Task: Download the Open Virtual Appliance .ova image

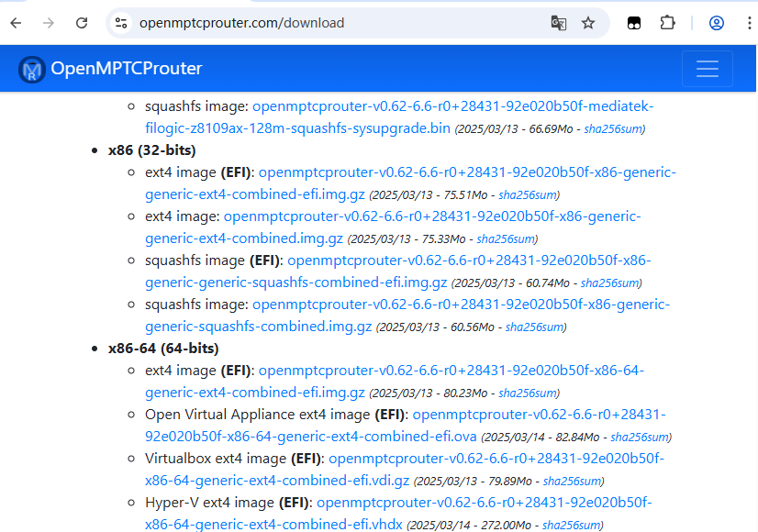Action: pyautogui.click(x=311, y=437)
